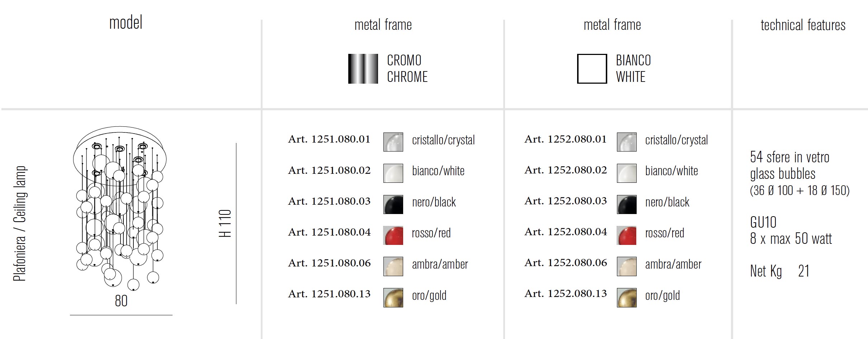
Task: Select the black glass swatch under chrome
Action: 393,204
